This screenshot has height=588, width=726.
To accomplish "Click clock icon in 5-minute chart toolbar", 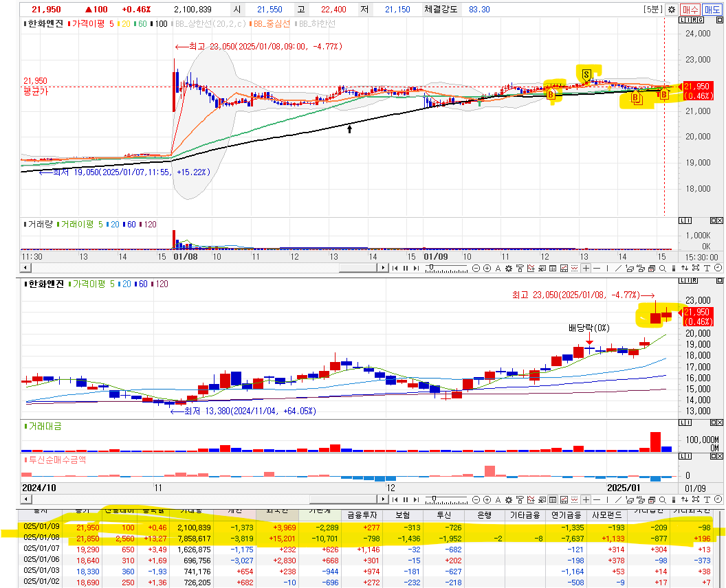I will [x=718, y=268].
